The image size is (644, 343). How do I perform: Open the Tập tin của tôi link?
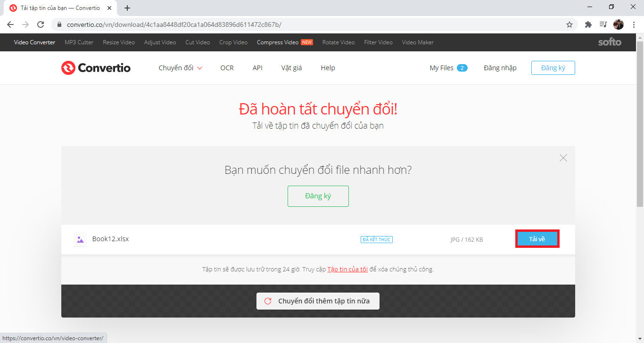click(x=347, y=269)
